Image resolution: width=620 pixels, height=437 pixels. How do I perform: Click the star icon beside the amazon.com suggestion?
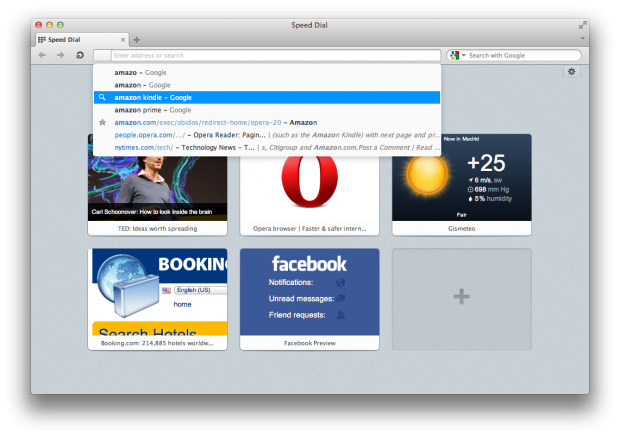[102, 122]
